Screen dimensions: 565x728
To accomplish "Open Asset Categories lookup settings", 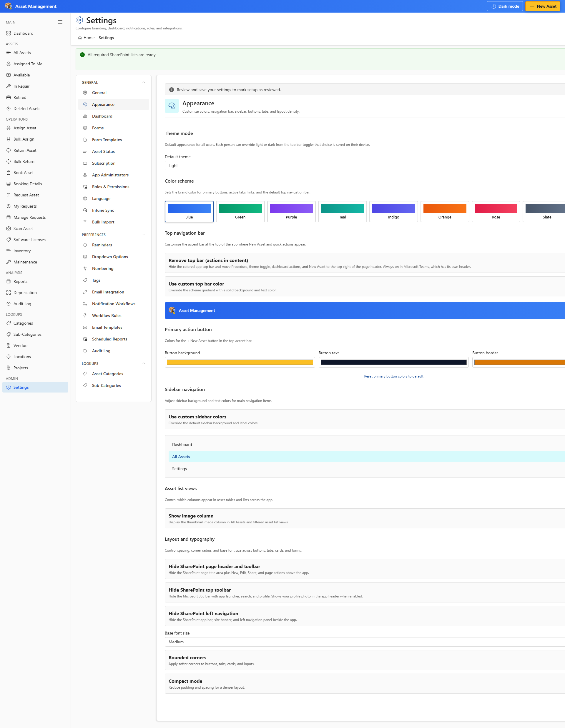I will (113, 374).
